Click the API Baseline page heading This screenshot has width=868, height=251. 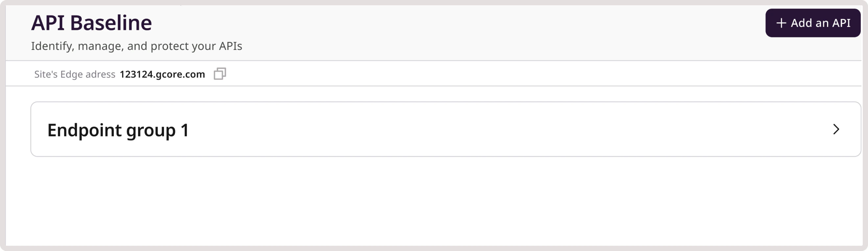tap(92, 22)
